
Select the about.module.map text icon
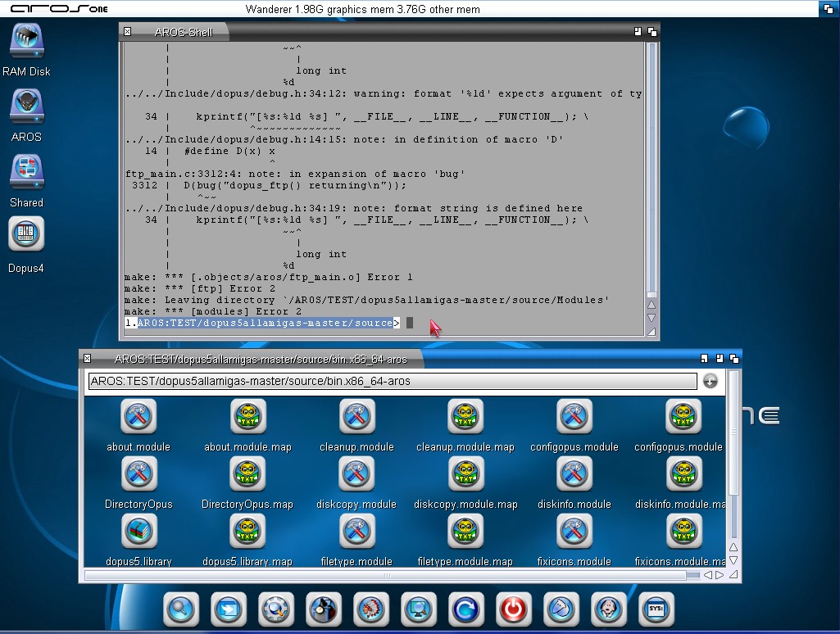click(x=247, y=416)
